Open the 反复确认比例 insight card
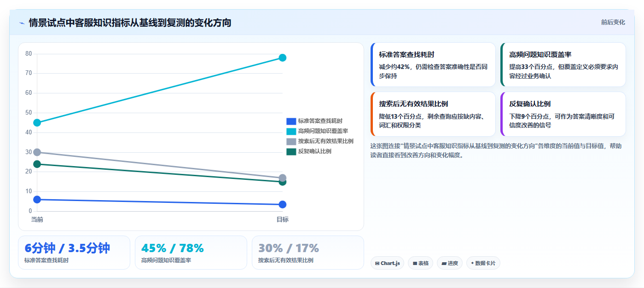The image size is (644, 288). point(563,114)
